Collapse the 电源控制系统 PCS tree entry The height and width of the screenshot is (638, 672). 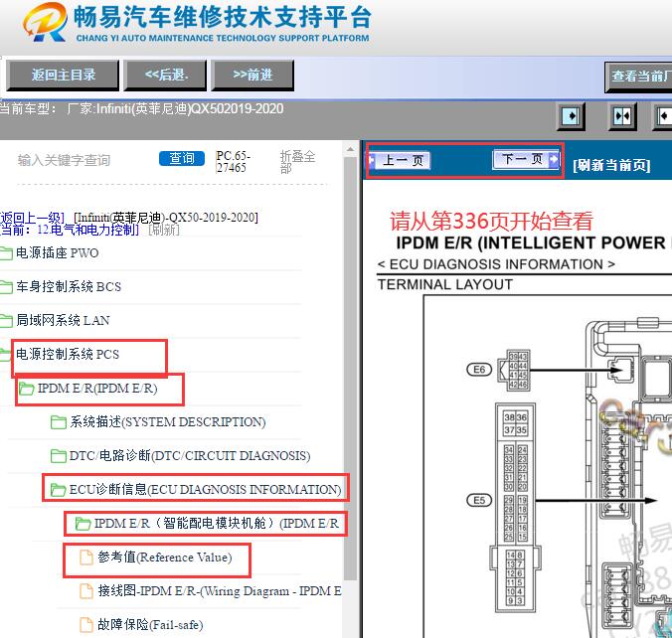(68, 355)
